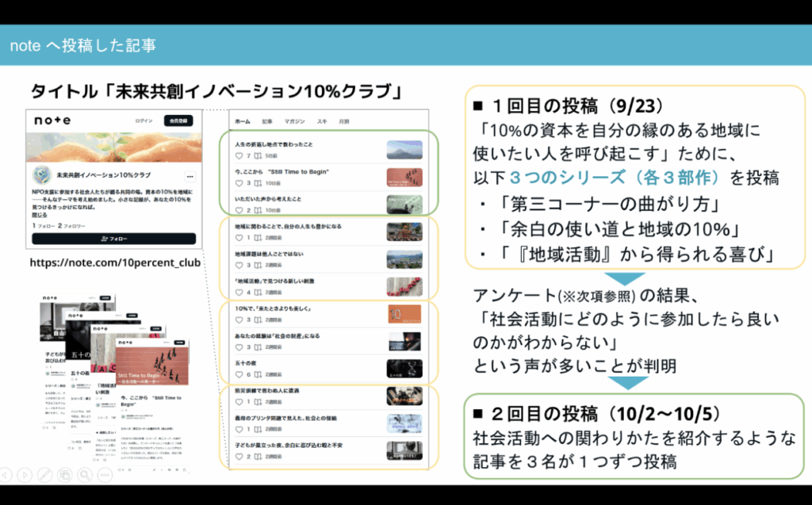
Task: Open the pen and laser pointer tools
Action: click(x=45, y=475)
